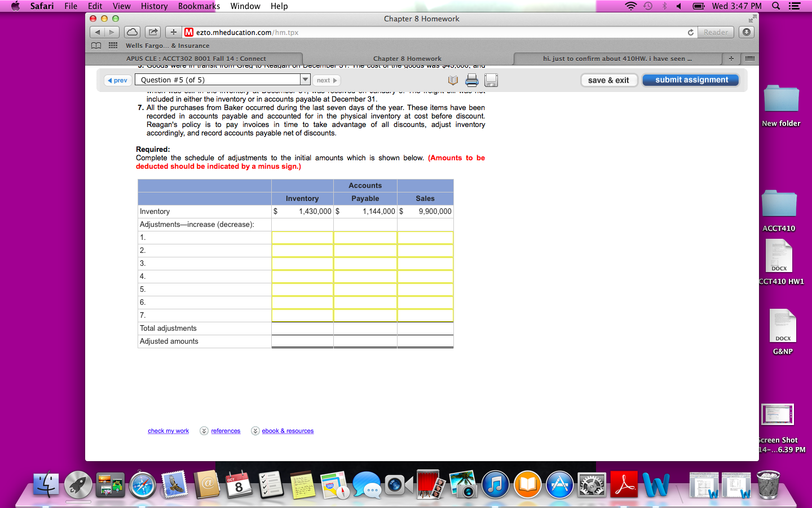This screenshot has height=508, width=812.
Task: Click the Share button in Safari toolbar
Action: 153,32
